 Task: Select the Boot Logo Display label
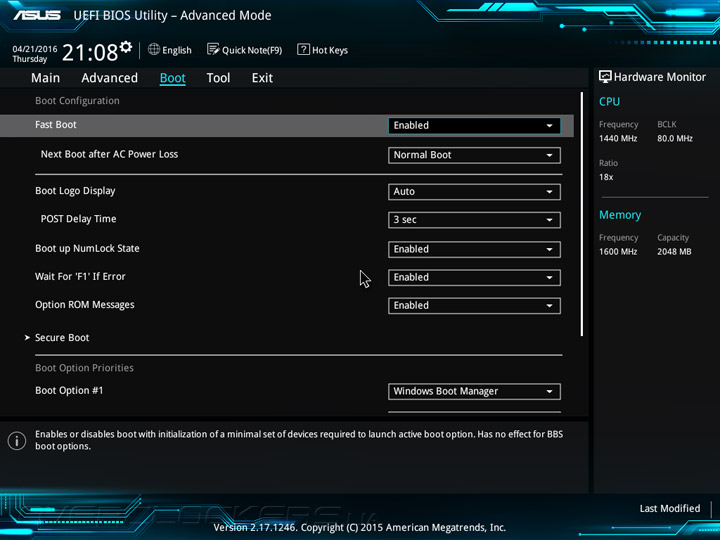pyautogui.click(x=75, y=191)
